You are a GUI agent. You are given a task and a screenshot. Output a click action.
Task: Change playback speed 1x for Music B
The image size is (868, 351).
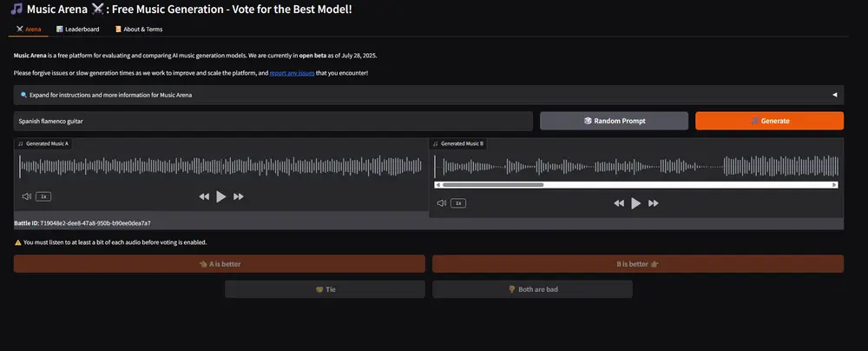(x=458, y=202)
